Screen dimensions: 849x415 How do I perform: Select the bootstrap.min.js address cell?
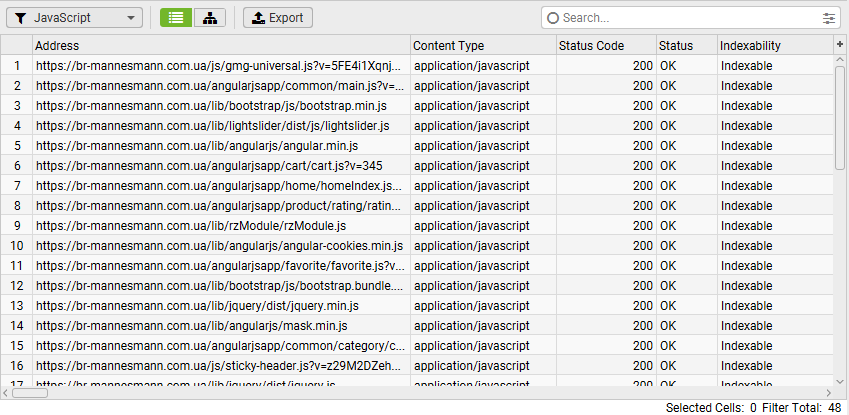[220, 105]
